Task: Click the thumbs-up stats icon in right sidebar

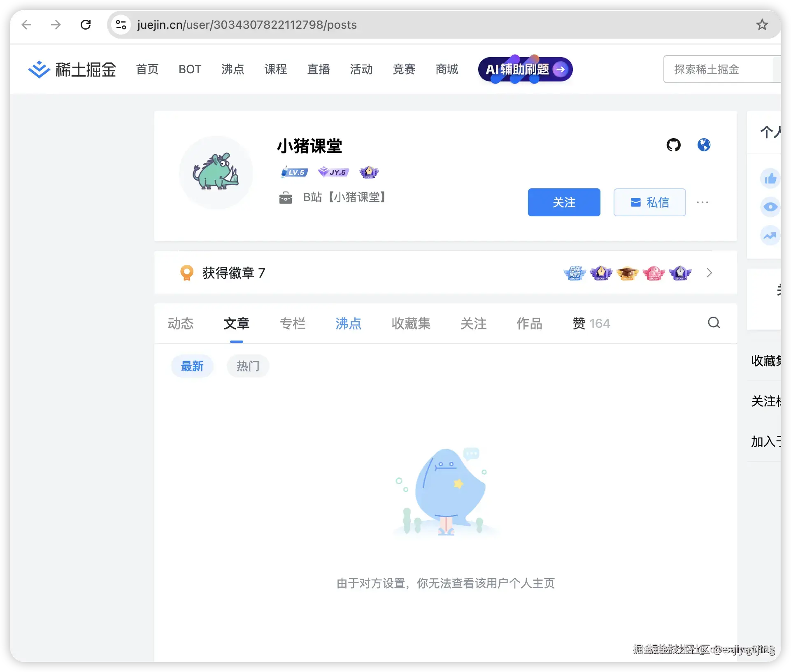Action: 770,178
